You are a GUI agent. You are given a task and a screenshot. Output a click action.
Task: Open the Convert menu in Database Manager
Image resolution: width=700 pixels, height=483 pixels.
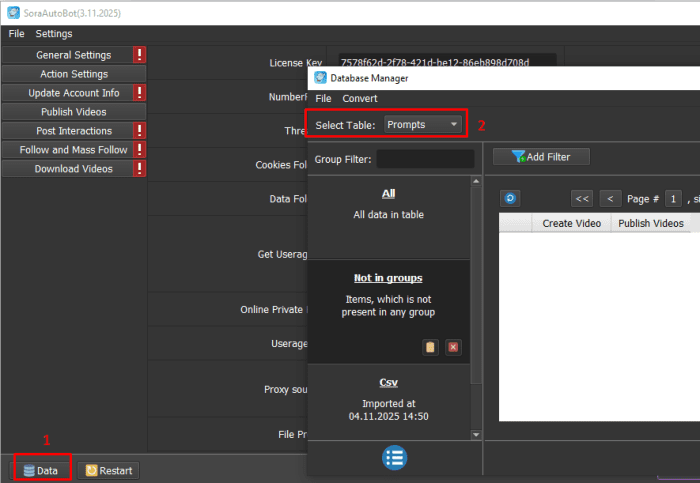pos(360,98)
